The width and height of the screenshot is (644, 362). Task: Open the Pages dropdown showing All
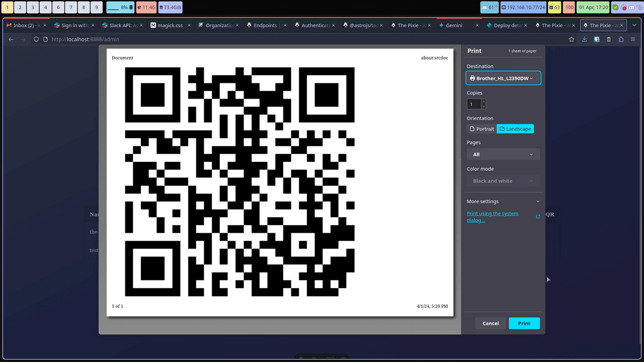(x=503, y=154)
